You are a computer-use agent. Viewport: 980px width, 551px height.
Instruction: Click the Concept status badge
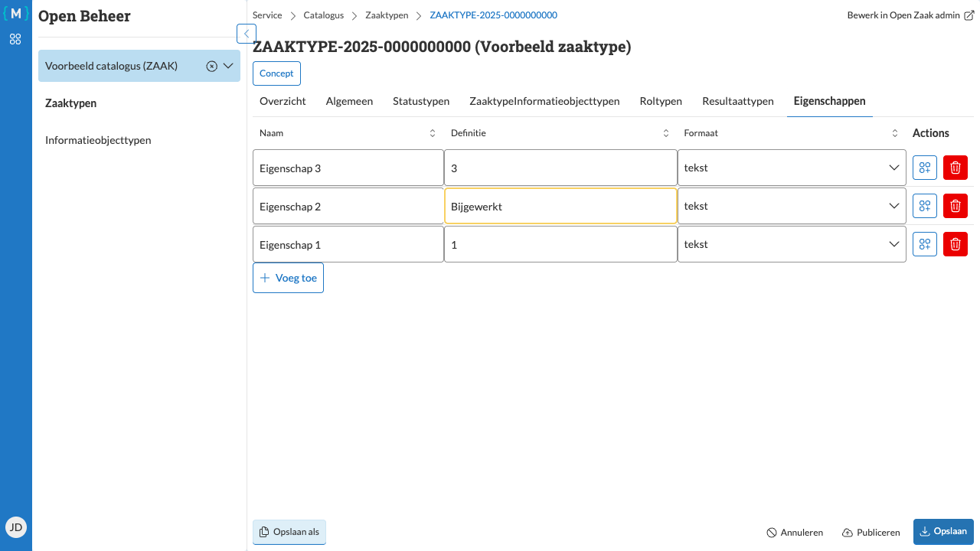point(276,73)
